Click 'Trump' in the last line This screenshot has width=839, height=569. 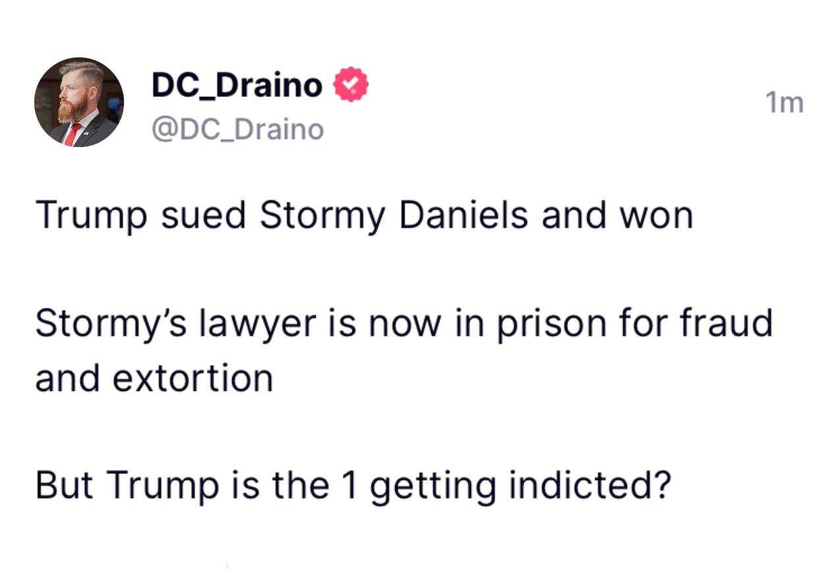163,486
